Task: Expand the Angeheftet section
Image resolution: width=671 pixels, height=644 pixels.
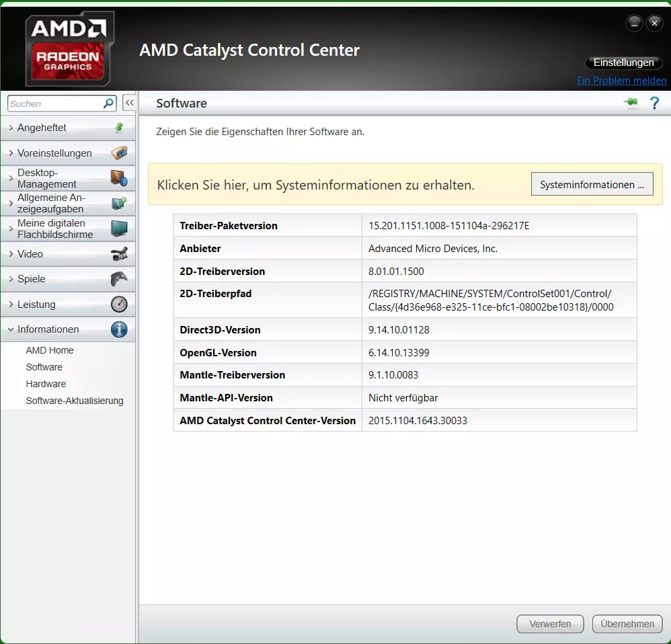Action: 68,128
